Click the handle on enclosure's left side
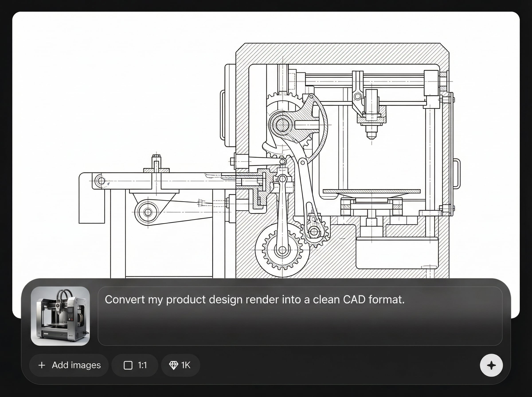 222,115
